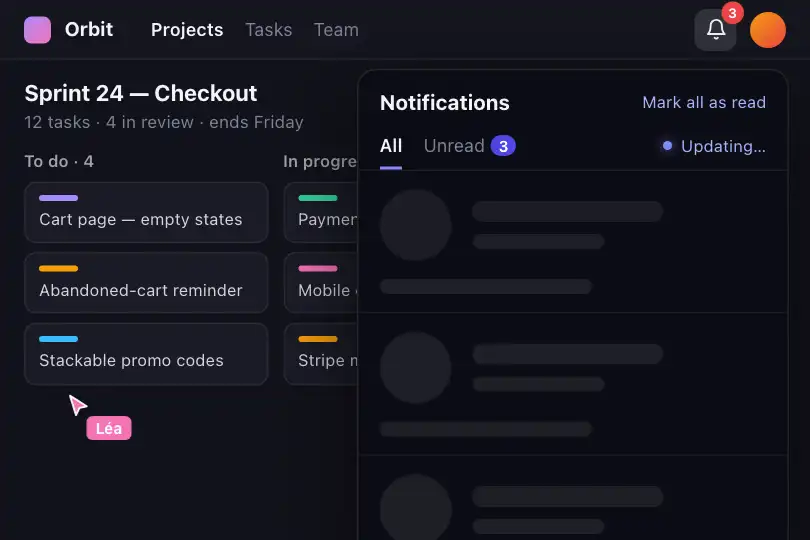Click the orange label on Abandoned-cart reminder
Screen dimensions: 810x540
[x=58, y=269]
